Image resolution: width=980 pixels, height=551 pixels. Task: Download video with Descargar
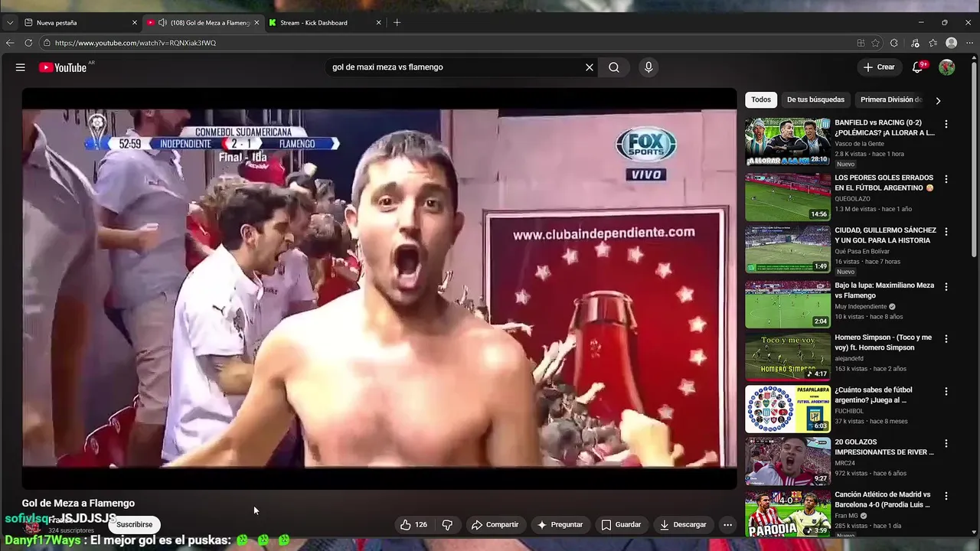tap(683, 525)
